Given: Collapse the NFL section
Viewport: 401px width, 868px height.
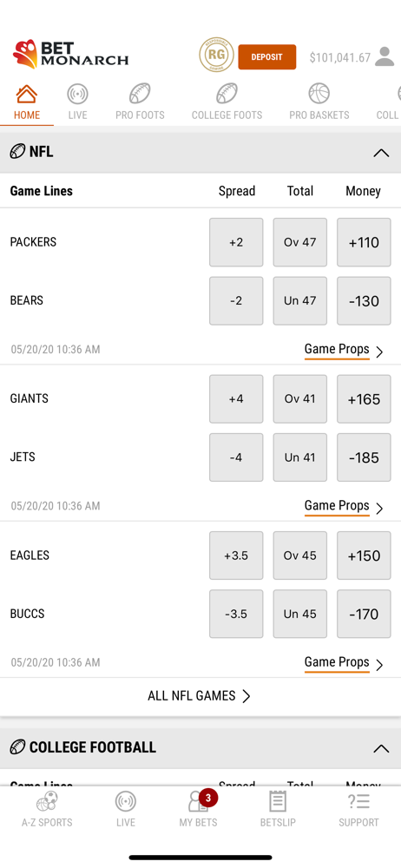Looking at the screenshot, I should (381, 153).
